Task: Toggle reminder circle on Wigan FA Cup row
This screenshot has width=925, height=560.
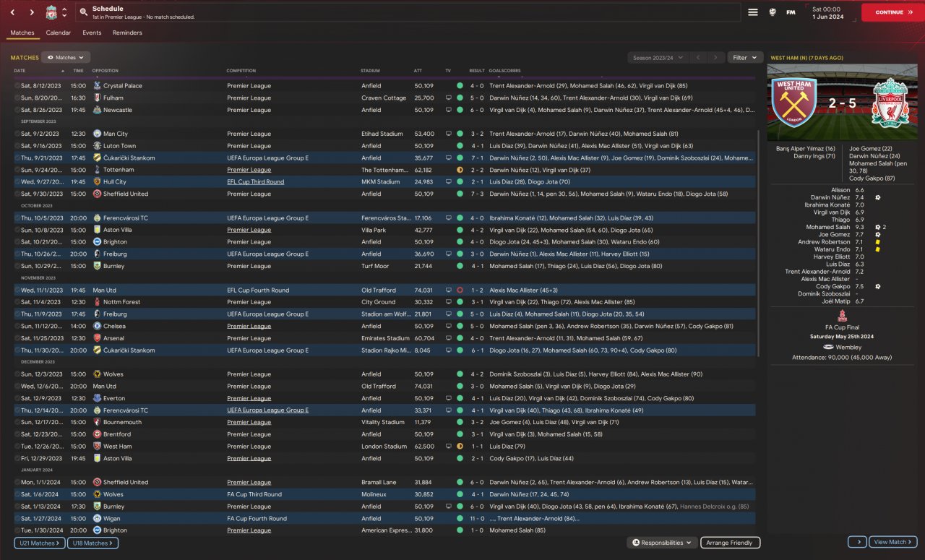Action: [17, 519]
